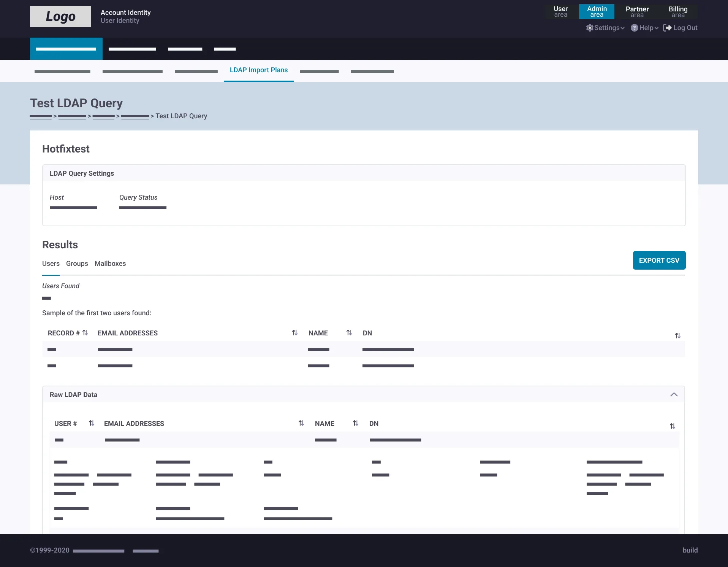
Task: Click the highlighted first main navigation item
Action: coord(66,49)
